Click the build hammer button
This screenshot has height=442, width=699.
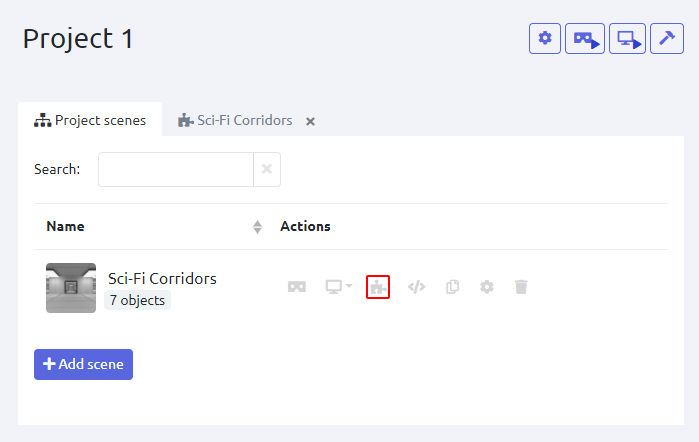point(666,39)
